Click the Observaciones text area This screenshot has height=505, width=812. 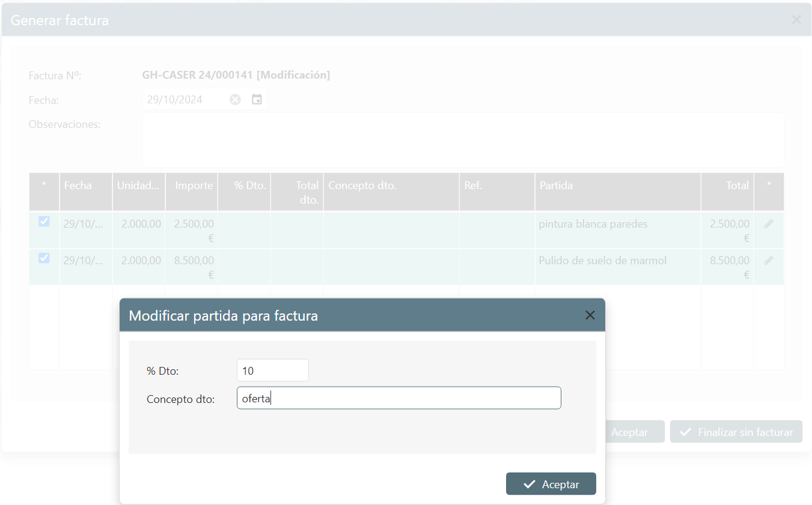coord(463,140)
